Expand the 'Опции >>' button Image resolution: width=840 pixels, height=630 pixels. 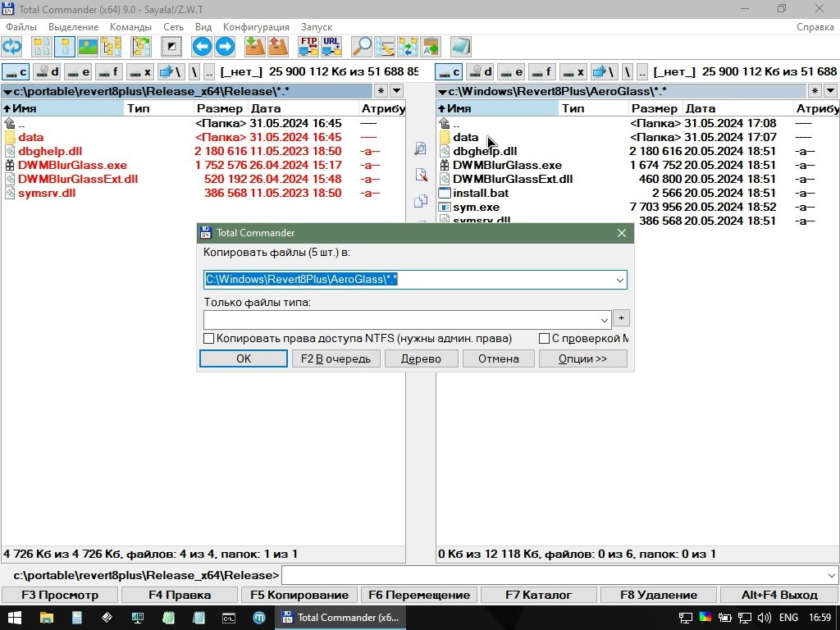tap(583, 359)
